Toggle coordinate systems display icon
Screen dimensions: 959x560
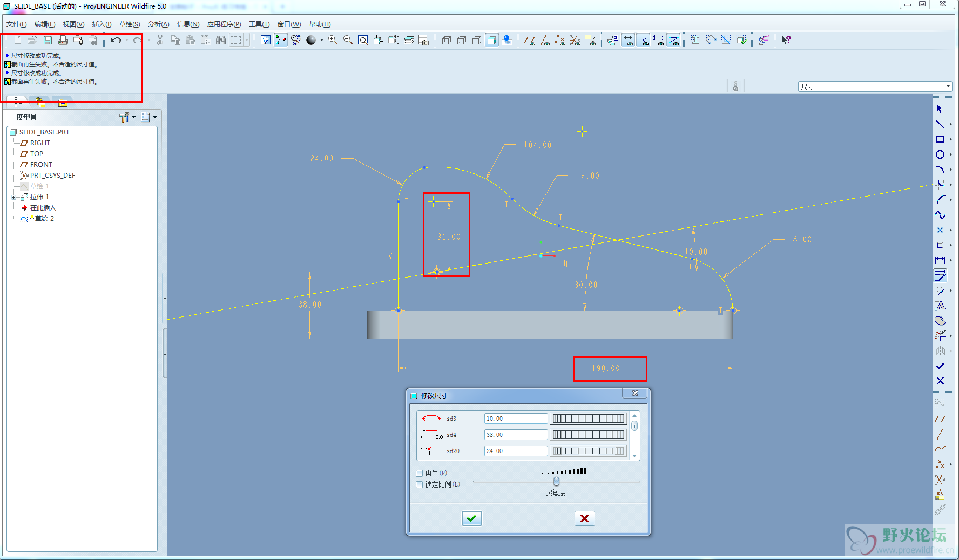click(x=575, y=40)
